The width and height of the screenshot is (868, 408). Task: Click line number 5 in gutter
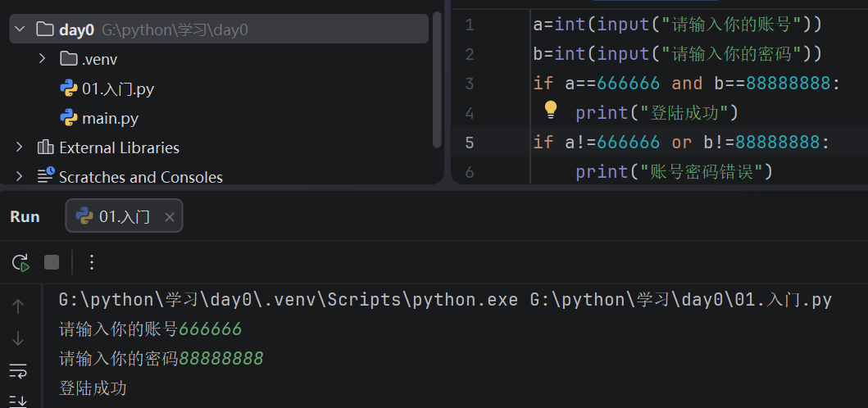(x=470, y=143)
